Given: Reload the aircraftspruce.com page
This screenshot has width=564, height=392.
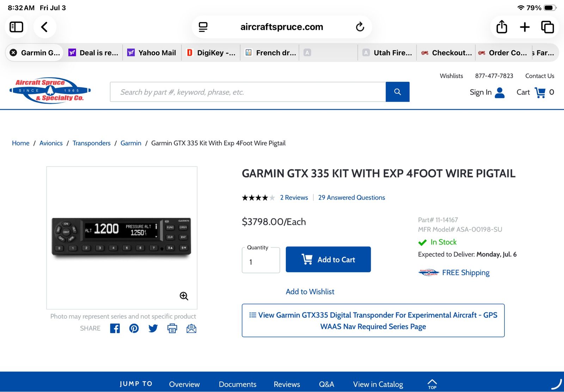Looking at the screenshot, I should tap(360, 27).
